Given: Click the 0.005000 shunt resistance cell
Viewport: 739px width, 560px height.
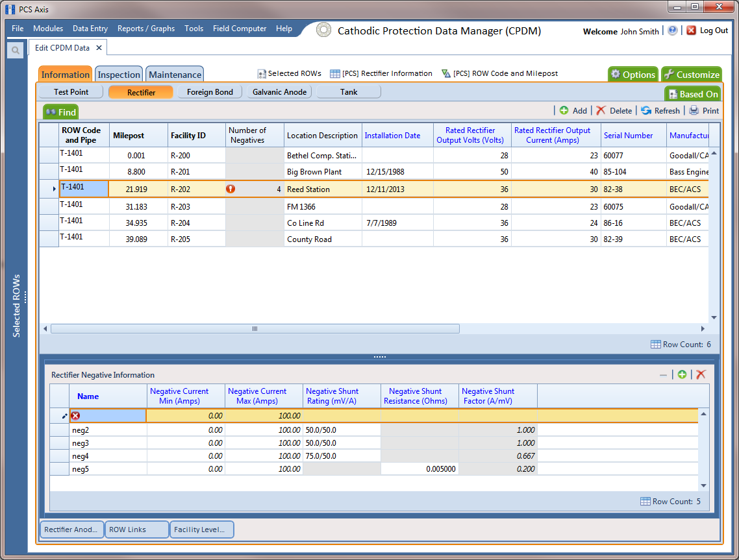Looking at the screenshot, I should click(420, 469).
